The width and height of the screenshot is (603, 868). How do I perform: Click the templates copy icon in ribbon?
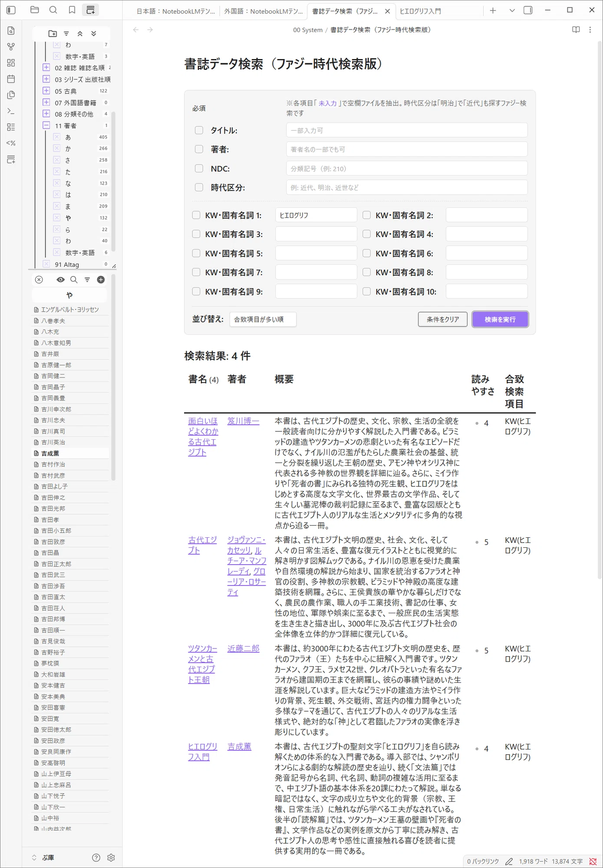coord(11,95)
